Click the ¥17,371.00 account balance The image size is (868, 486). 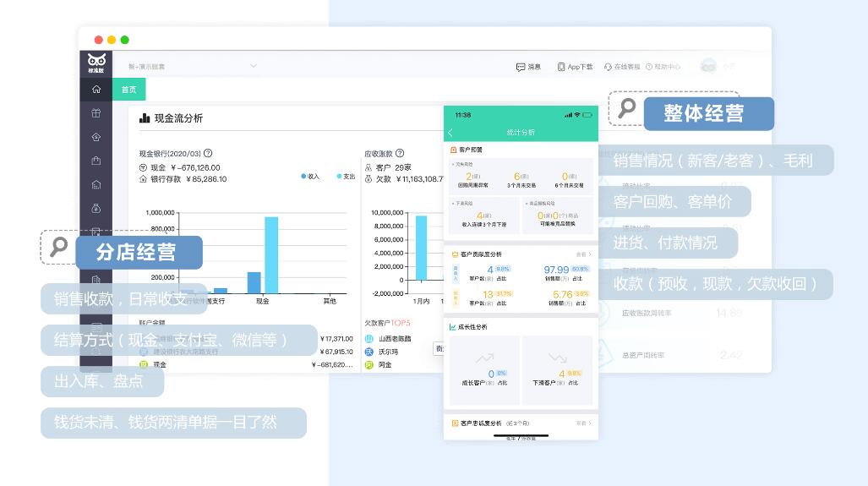[x=336, y=339]
